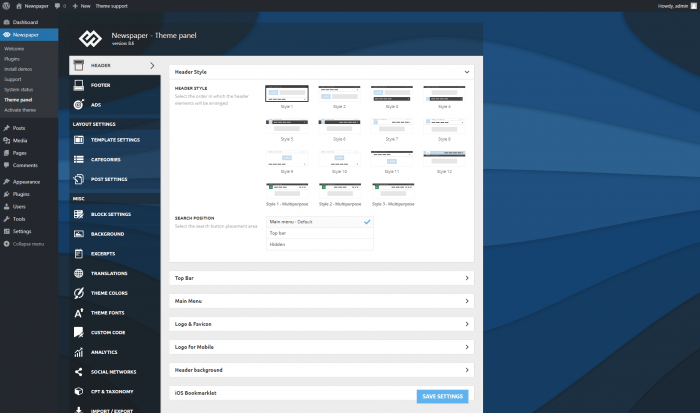
Task: Click the Media icon in sidebar
Action: click(7, 140)
